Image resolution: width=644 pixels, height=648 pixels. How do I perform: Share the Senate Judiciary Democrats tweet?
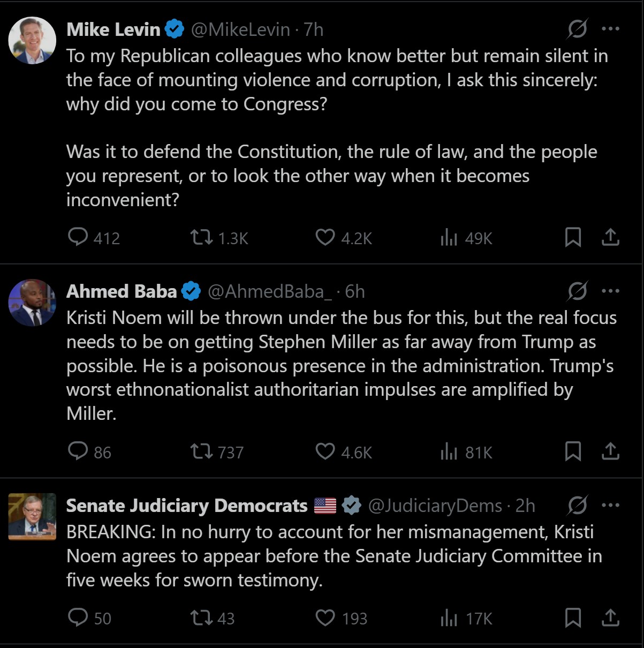coord(610,617)
